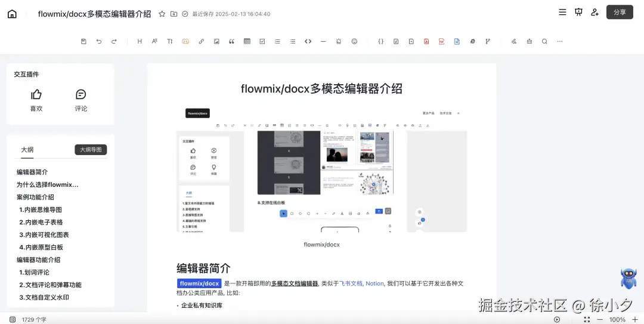644x324 pixels.
Task: Open the 飞书文档 link
Action: pyautogui.click(x=351, y=283)
